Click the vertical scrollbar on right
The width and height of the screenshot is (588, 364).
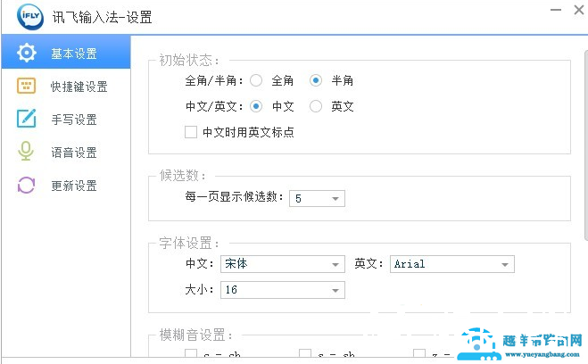tap(586, 145)
